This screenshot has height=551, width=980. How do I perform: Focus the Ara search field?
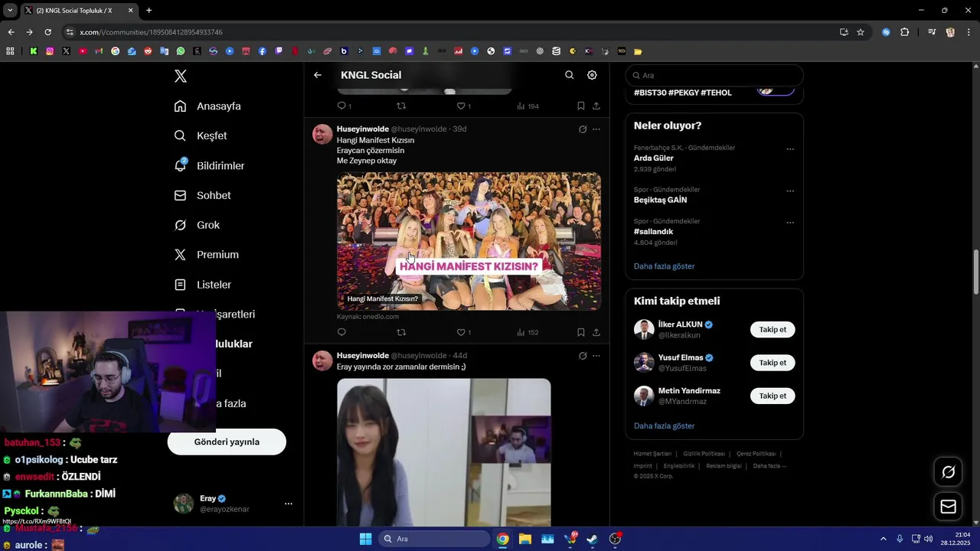pyautogui.click(x=714, y=76)
